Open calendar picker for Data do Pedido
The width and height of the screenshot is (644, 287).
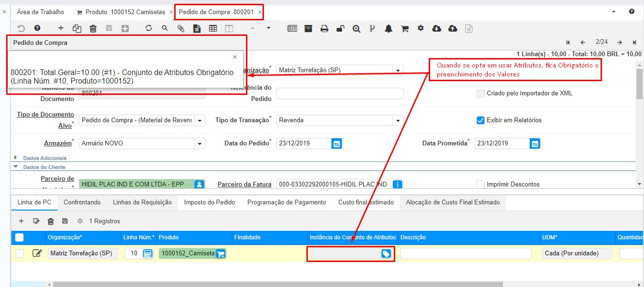pos(336,143)
